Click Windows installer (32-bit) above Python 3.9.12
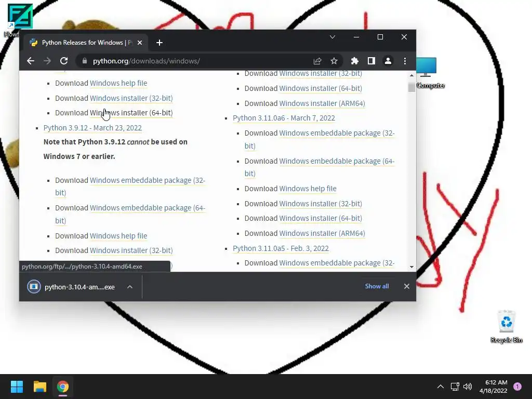The width and height of the screenshot is (532, 399). 131,98
